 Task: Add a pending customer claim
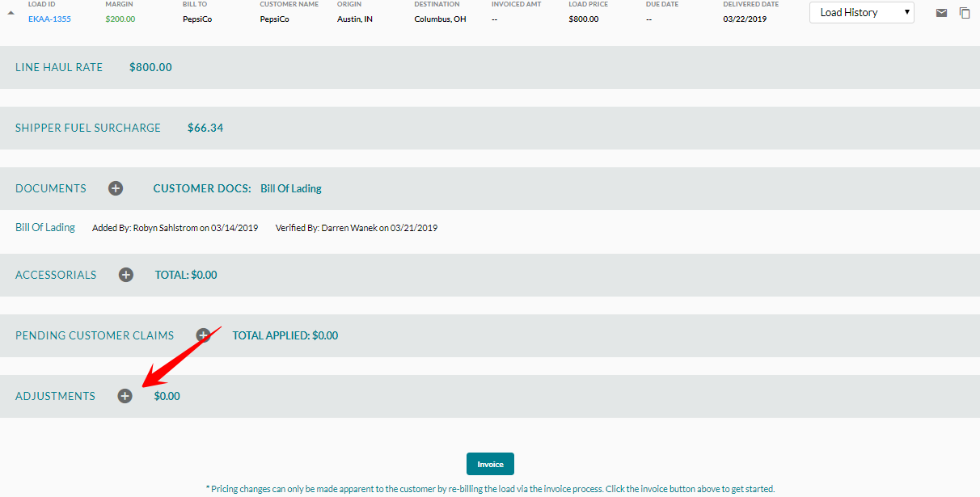[203, 335]
